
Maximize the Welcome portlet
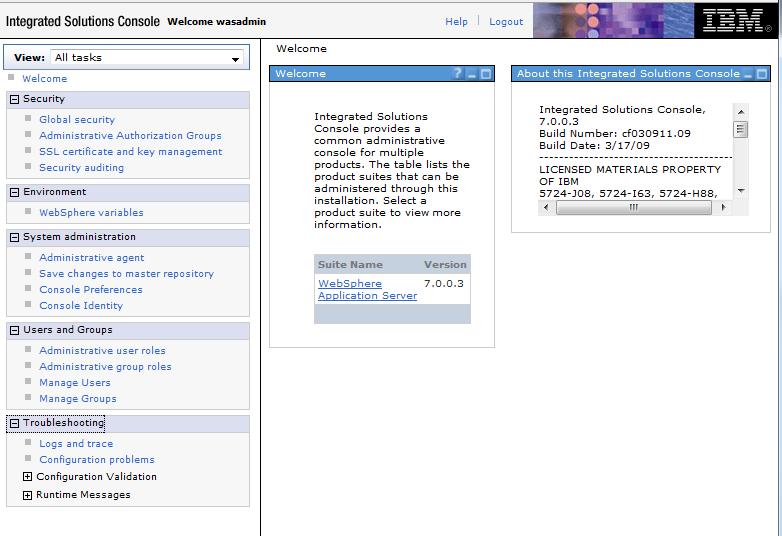tap(486, 74)
